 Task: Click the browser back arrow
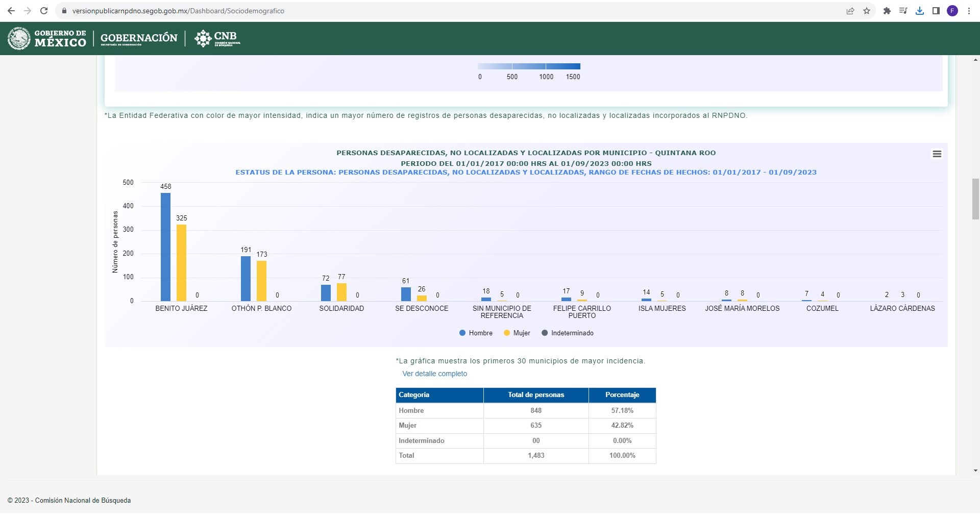point(11,11)
